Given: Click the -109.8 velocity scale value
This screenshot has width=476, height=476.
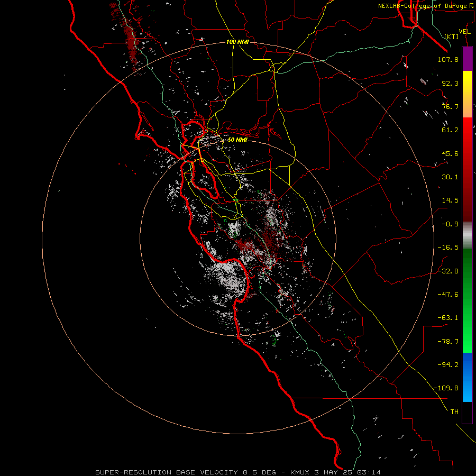Looking at the screenshot, I should (446, 388).
